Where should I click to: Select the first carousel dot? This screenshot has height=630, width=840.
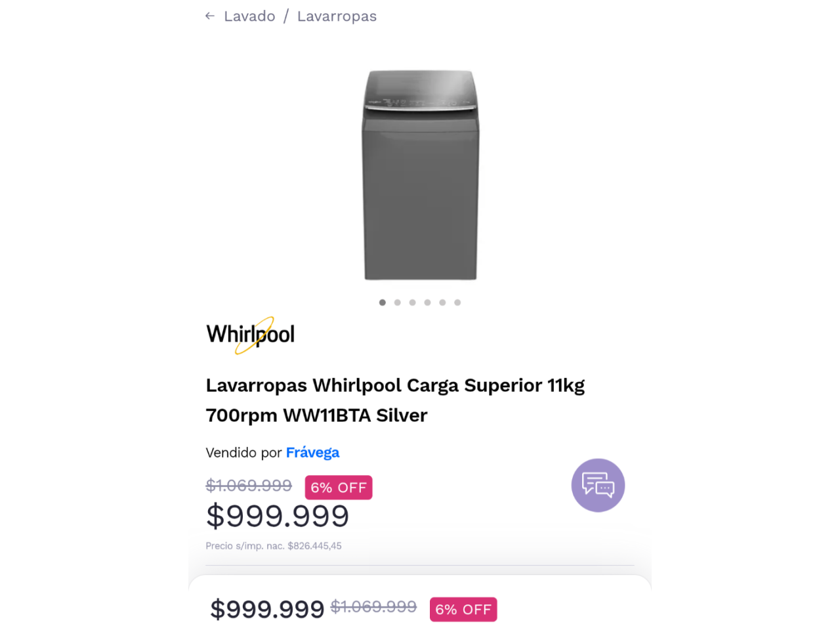pyautogui.click(x=383, y=303)
